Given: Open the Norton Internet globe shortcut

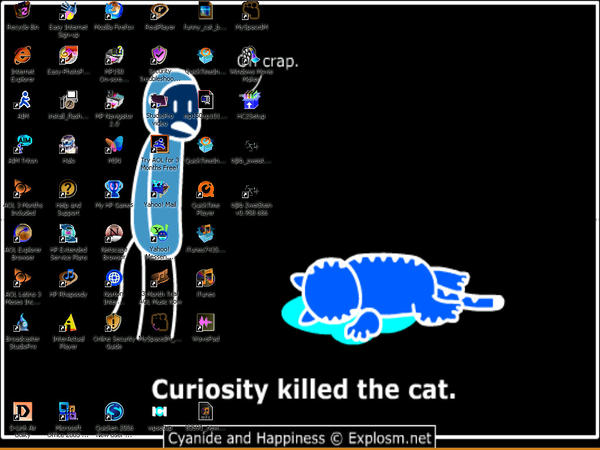Looking at the screenshot, I should [114, 278].
